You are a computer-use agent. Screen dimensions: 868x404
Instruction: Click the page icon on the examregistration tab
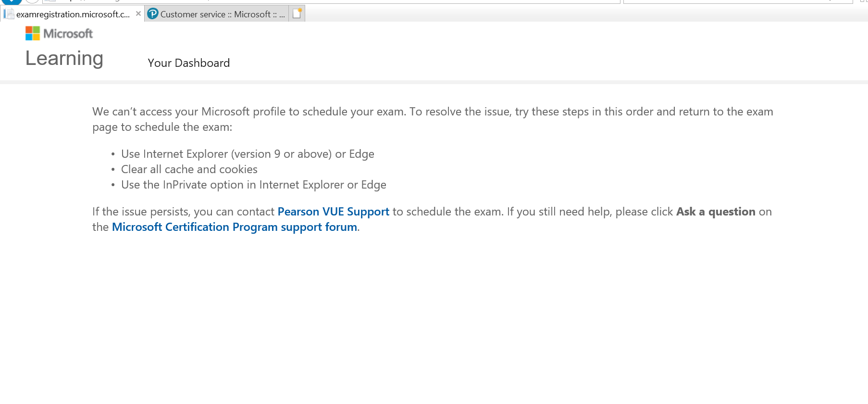point(9,14)
